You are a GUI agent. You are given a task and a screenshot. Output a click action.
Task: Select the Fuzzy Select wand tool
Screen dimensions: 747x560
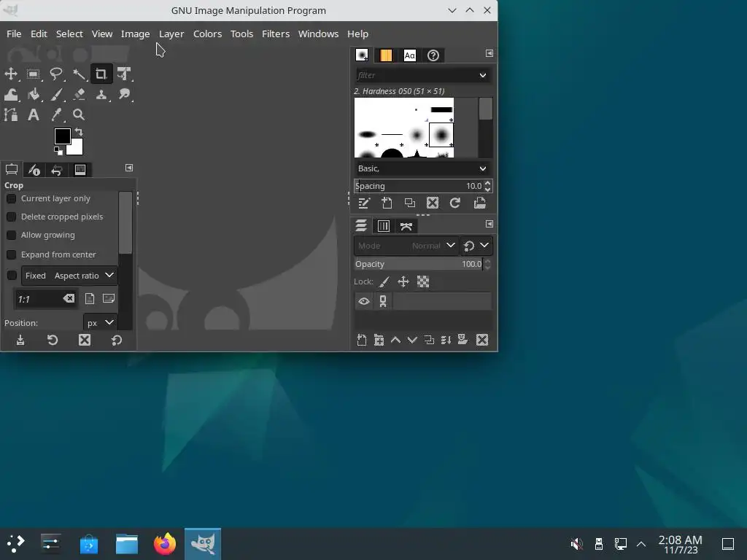pyautogui.click(x=79, y=74)
